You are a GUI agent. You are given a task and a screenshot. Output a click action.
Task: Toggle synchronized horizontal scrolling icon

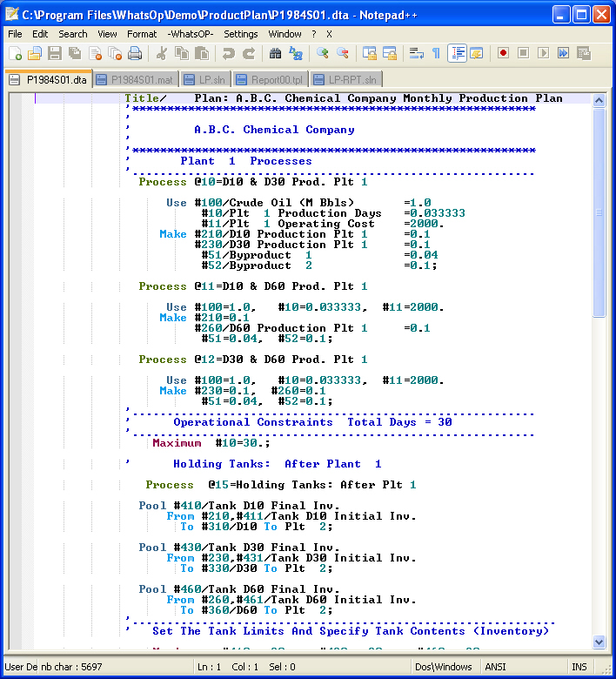click(390, 54)
